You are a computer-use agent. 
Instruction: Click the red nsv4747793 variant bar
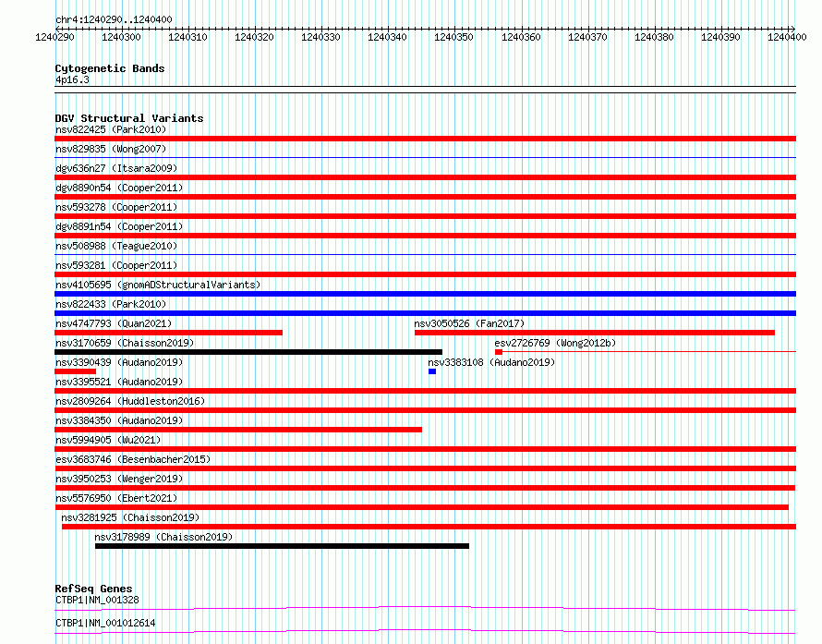tap(168, 333)
